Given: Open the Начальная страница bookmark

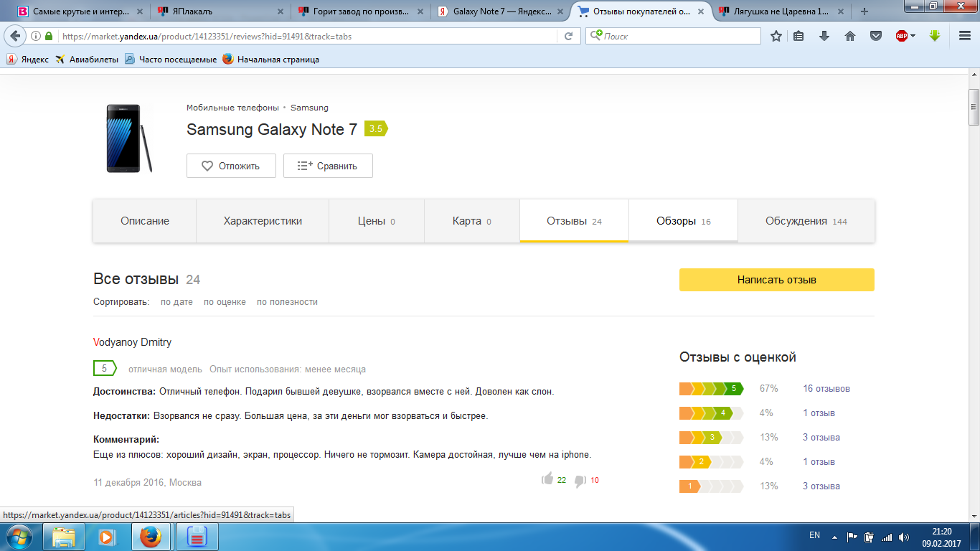Looking at the screenshot, I should pos(271,60).
